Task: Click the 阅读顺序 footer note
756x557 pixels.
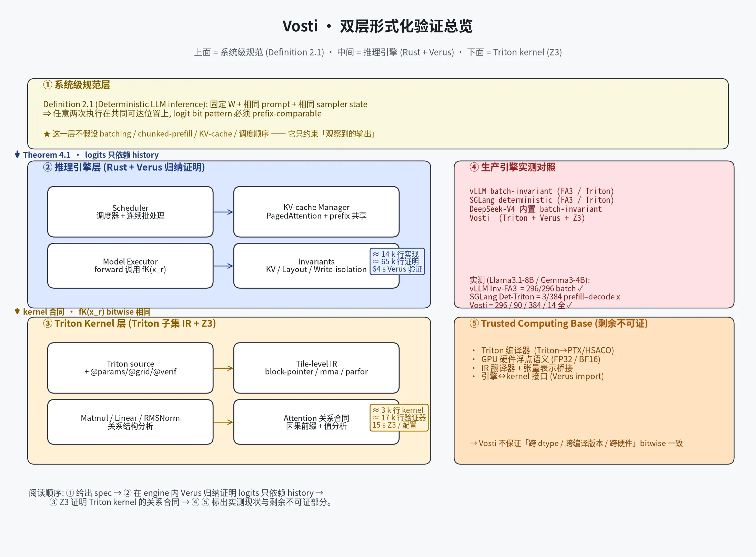Action: coord(181,498)
